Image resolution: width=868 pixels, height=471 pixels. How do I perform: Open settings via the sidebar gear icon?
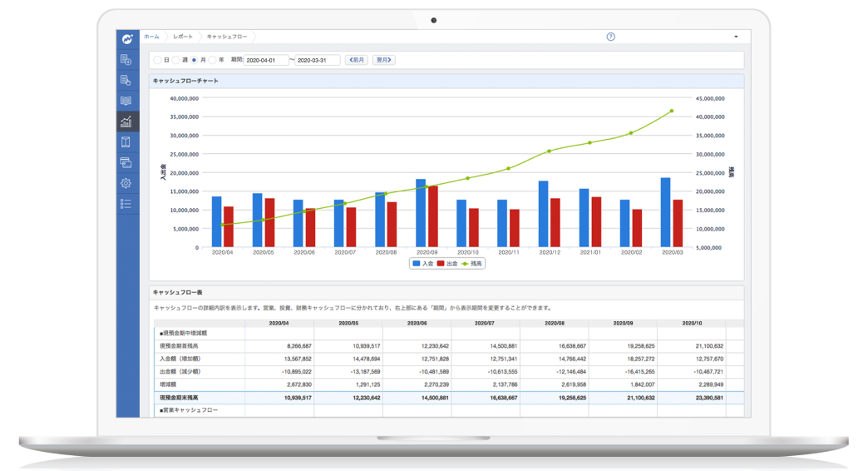tap(126, 183)
